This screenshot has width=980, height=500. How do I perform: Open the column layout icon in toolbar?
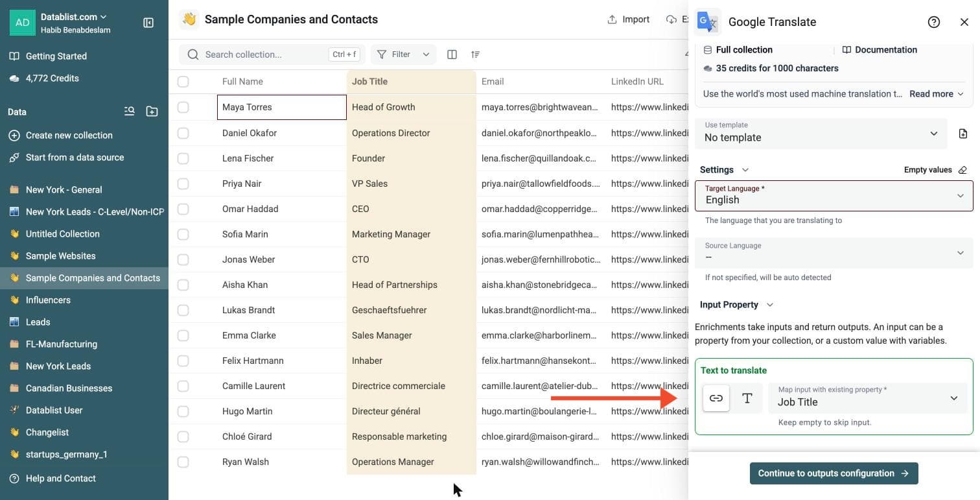(x=452, y=54)
